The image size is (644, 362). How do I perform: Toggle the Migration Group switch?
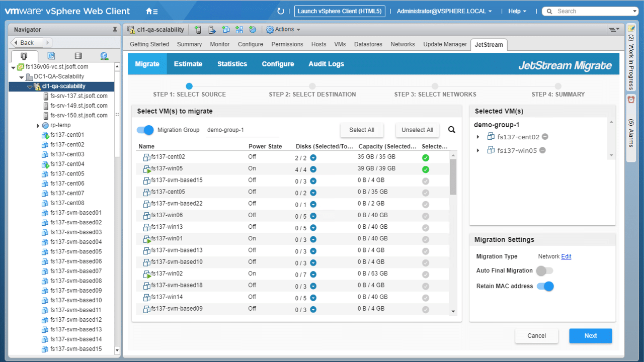coord(145,130)
